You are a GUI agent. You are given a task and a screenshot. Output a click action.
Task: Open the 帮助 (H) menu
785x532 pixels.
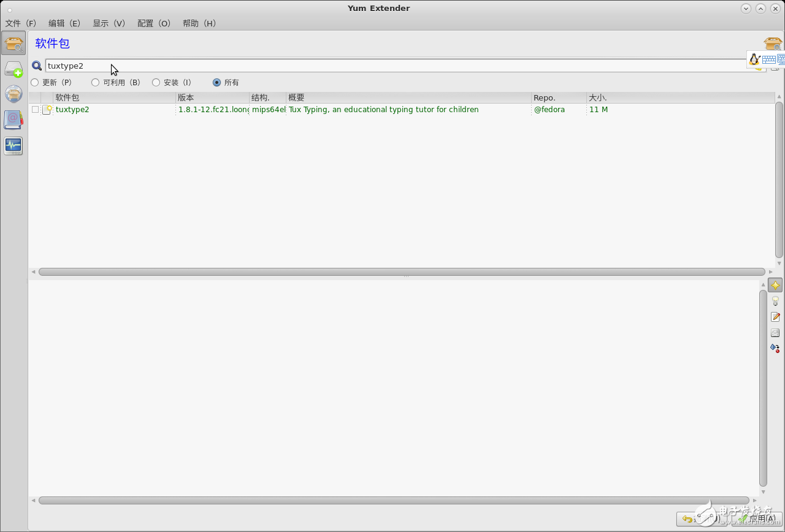pos(199,23)
